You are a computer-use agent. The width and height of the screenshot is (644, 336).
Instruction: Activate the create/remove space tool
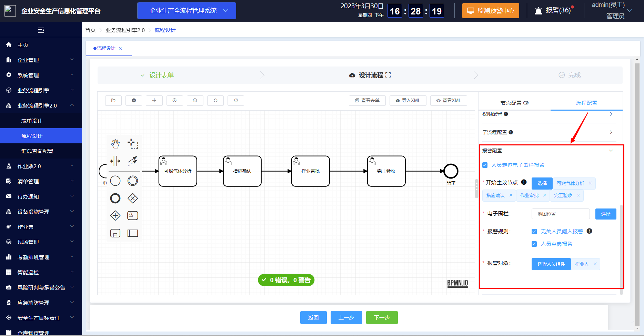pos(115,161)
